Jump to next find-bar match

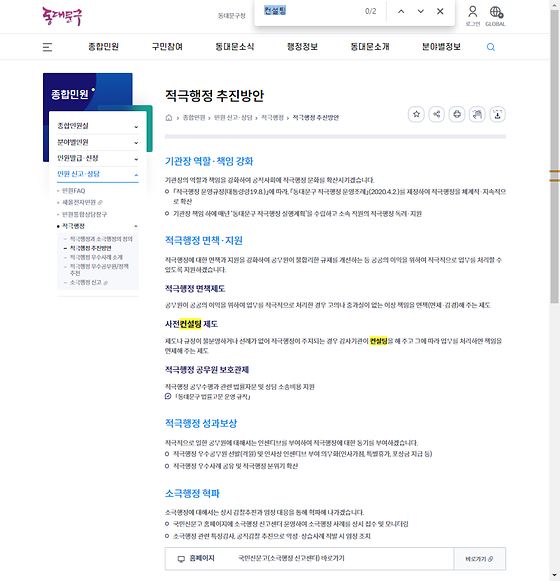(421, 11)
